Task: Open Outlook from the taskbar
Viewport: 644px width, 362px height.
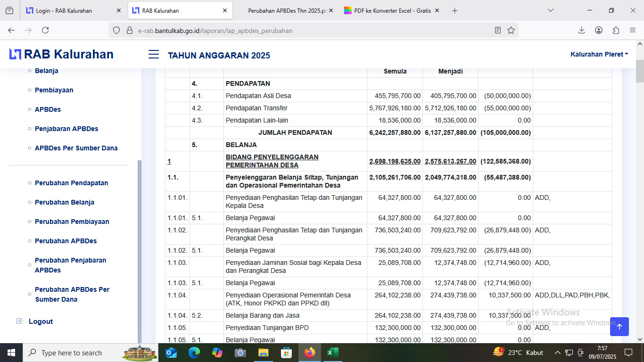Action: point(171,353)
